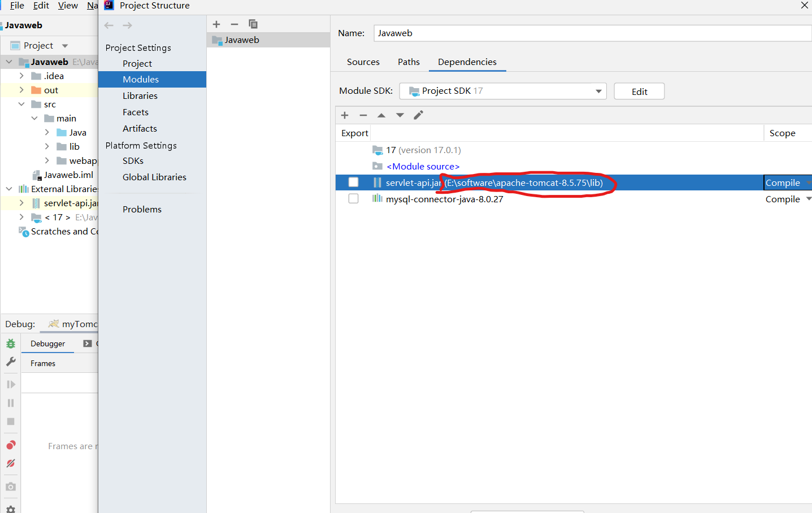Collapse the Javaweb root tree node
Image resolution: width=812 pixels, height=513 pixels.
pyautogui.click(x=9, y=62)
